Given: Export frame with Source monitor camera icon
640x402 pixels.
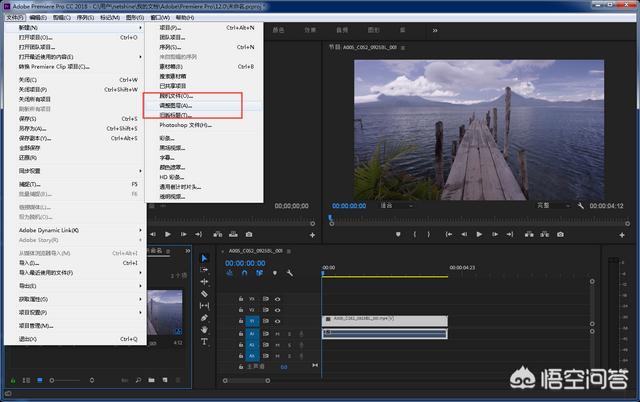Looking at the screenshot, I should (x=249, y=234).
